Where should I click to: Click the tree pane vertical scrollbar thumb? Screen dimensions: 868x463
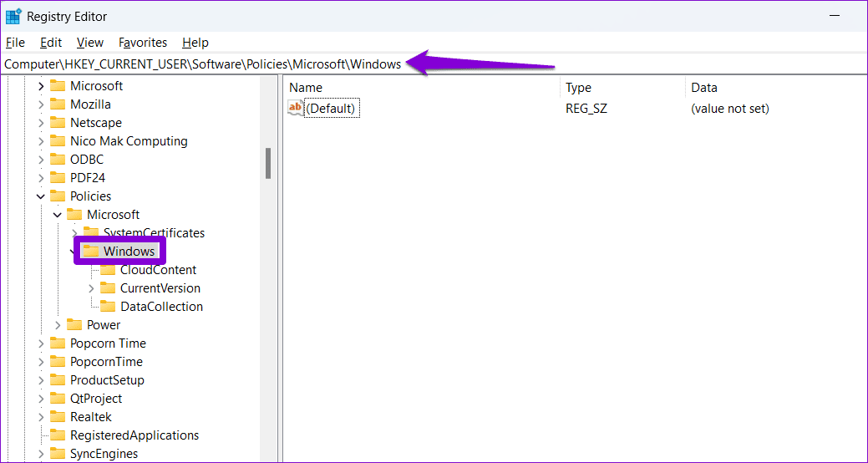point(268,163)
